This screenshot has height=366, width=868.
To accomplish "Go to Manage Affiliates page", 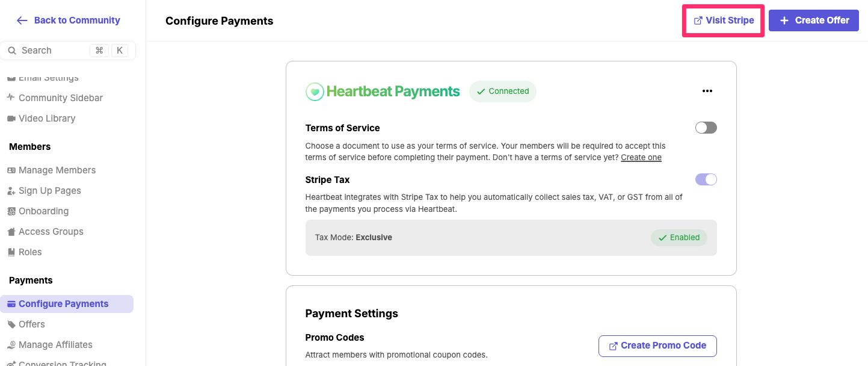I will [55, 345].
